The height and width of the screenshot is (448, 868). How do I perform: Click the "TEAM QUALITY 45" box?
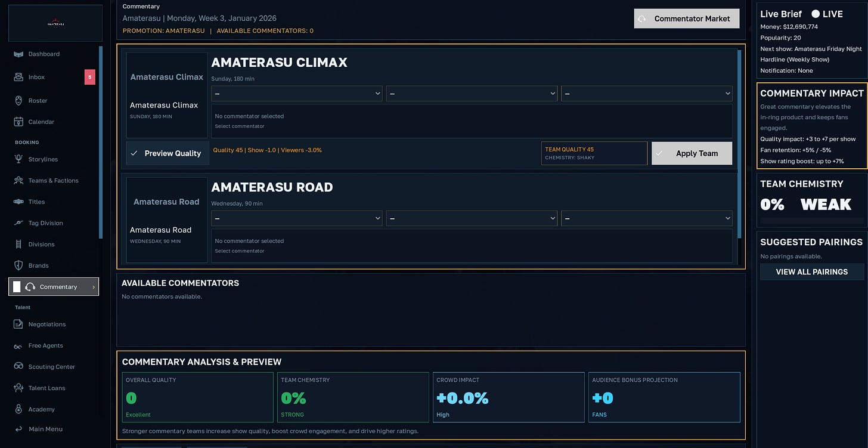pyautogui.click(x=594, y=153)
